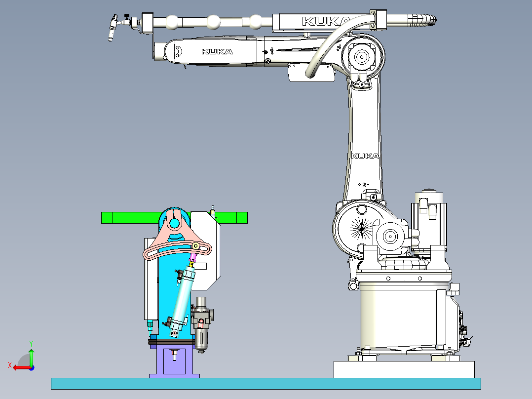
Task: Click the blue Z axis dot of the triad
Action: [32, 368]
